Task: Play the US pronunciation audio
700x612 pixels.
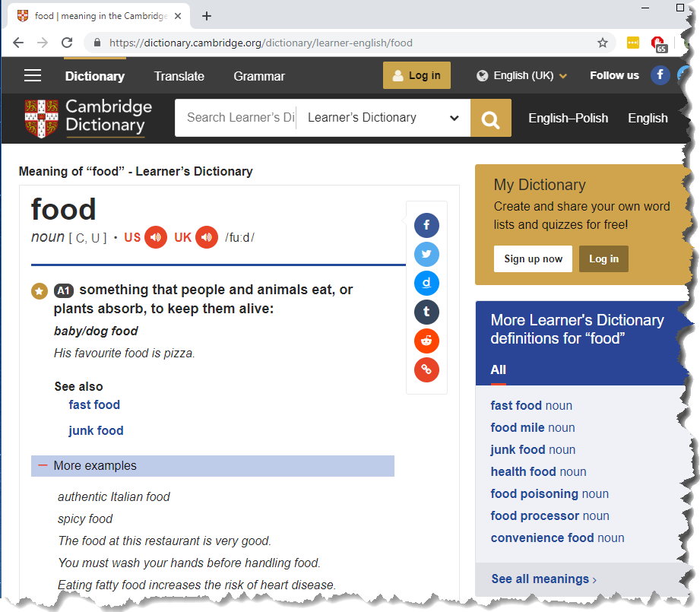Action: coord(156,237)
